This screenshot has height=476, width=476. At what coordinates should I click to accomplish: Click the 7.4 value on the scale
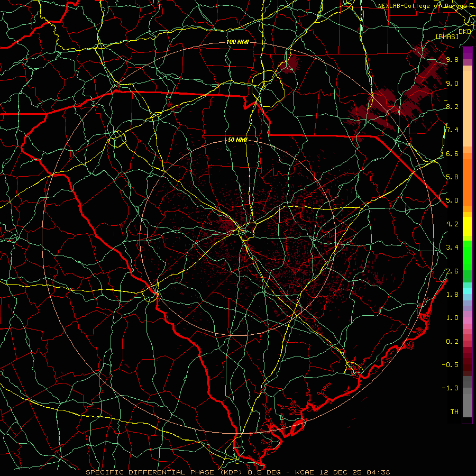click(x=452, y=130)
